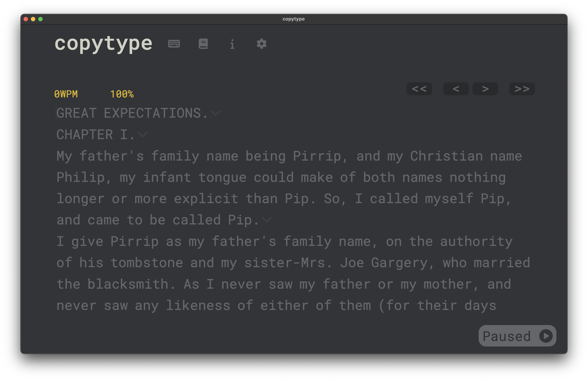The height and width of the screenshot is (381, 588).
Task: Open the book library icon
Action: point(203,44)
